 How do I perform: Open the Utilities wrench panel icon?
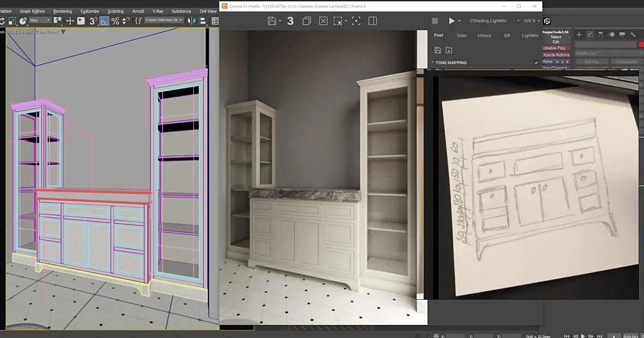[x=633, y=34]
